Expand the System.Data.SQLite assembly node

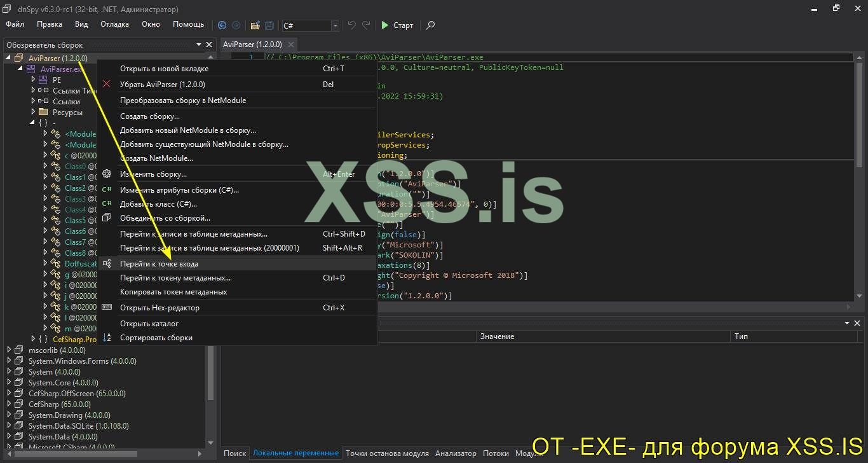pos(9,426)
